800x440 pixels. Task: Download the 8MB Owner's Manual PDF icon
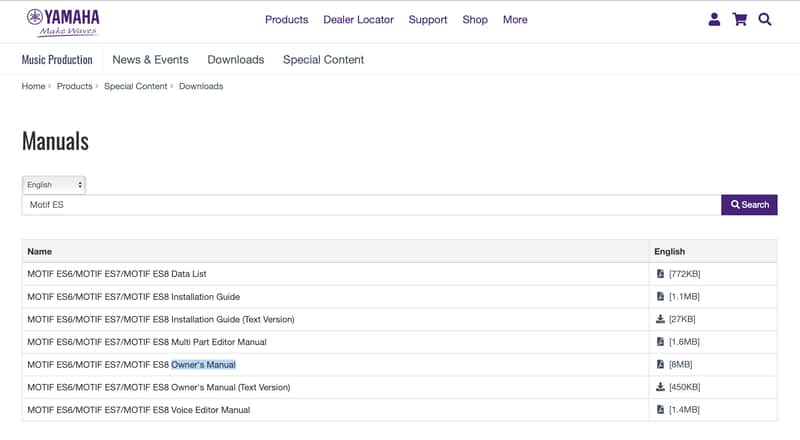coord(660,364)
